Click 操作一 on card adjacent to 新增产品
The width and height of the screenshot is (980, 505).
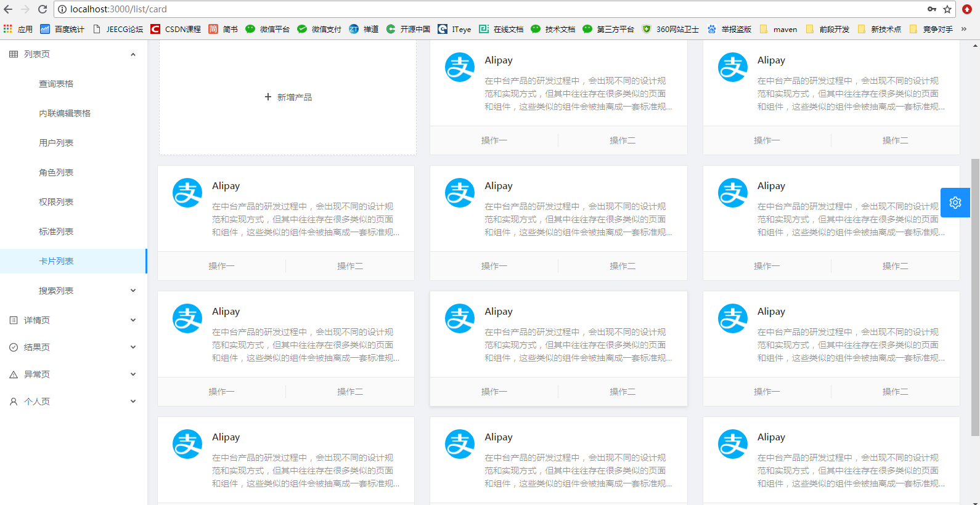coord(494,140)
